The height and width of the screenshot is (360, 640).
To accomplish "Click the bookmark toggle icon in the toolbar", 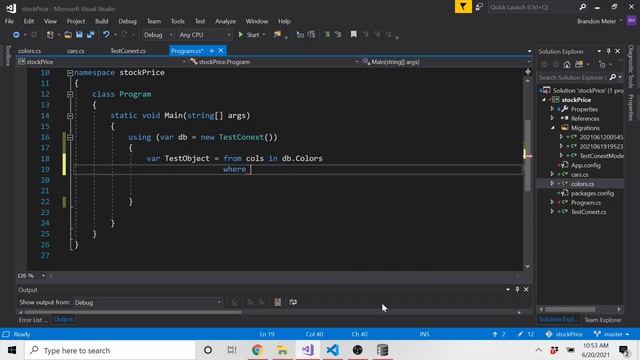I will point(353,35).
